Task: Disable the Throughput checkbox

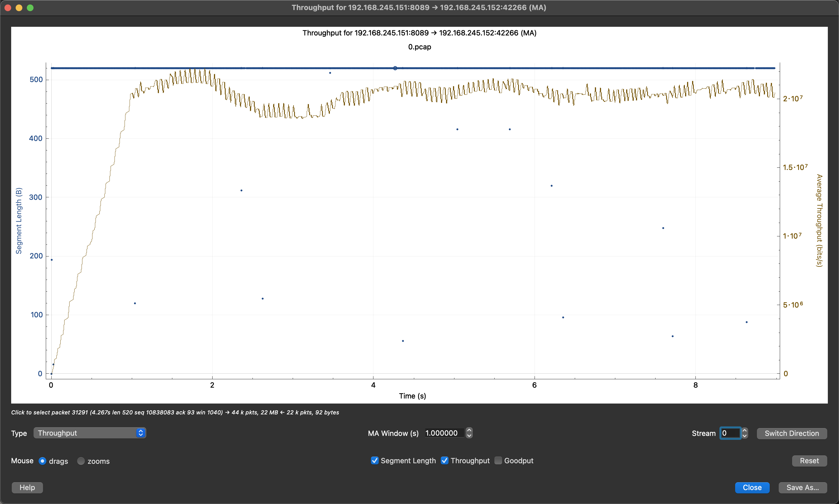Action: (x=444, y=460)
